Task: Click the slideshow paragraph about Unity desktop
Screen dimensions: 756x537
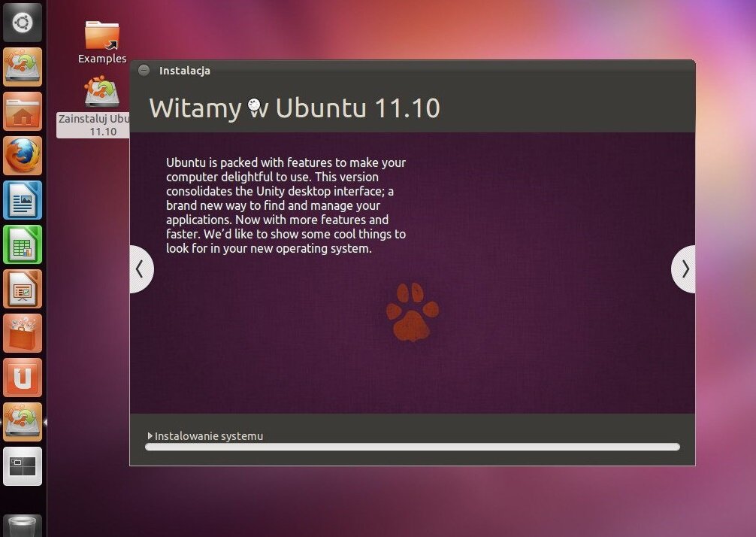Action: [286, 205]
